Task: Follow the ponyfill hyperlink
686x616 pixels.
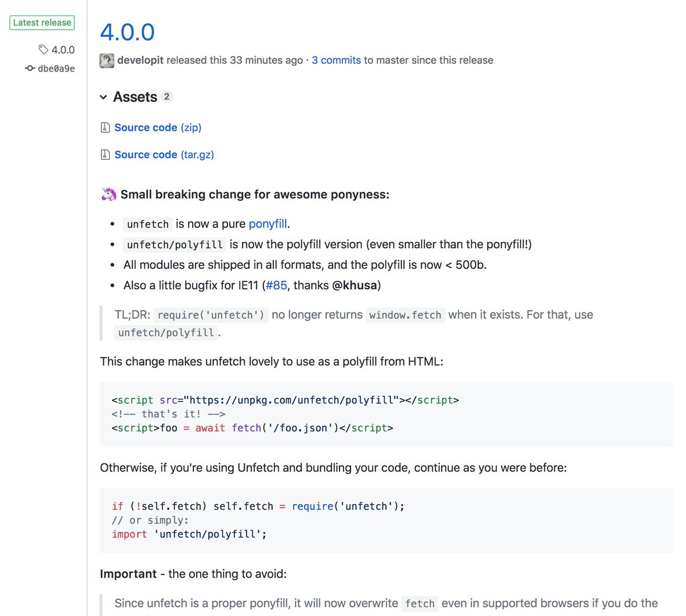Action: coord(267,224)
